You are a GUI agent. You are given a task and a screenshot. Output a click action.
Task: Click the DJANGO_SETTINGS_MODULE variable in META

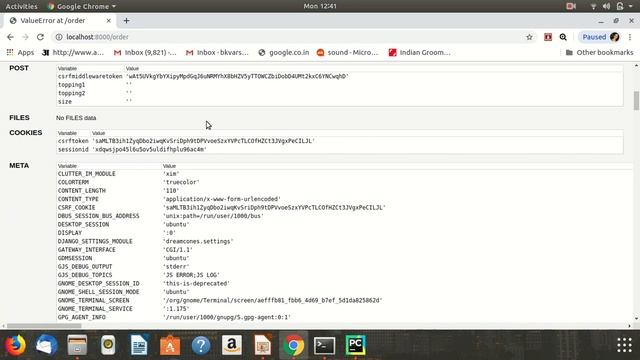(95, 241)
